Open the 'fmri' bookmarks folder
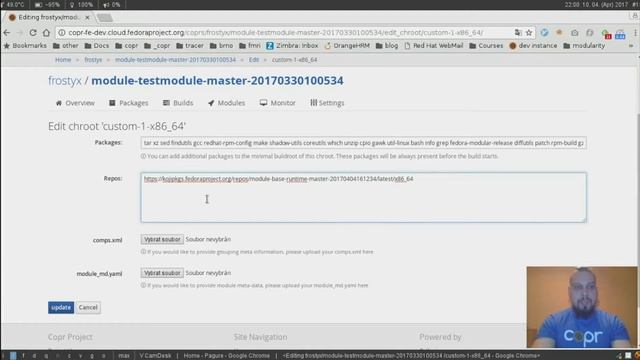This screenshot has height=360, width=640. (x=250, y=46)
